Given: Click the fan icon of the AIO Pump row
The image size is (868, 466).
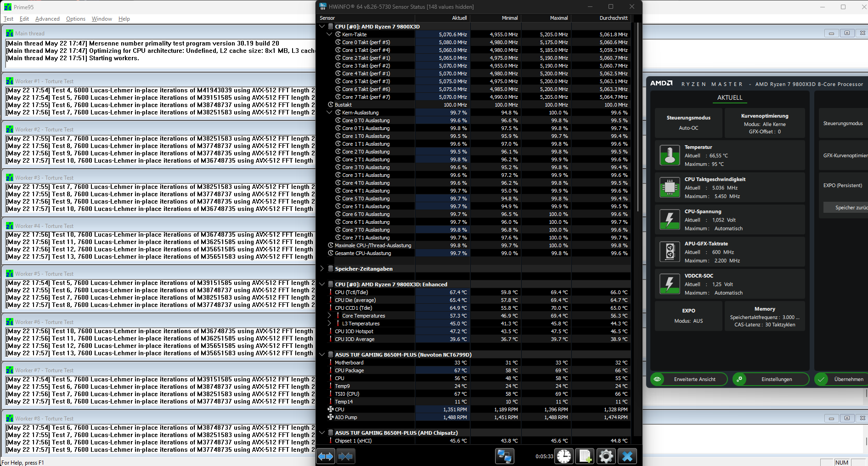Looking at the screenshot, I should point(330,417).
